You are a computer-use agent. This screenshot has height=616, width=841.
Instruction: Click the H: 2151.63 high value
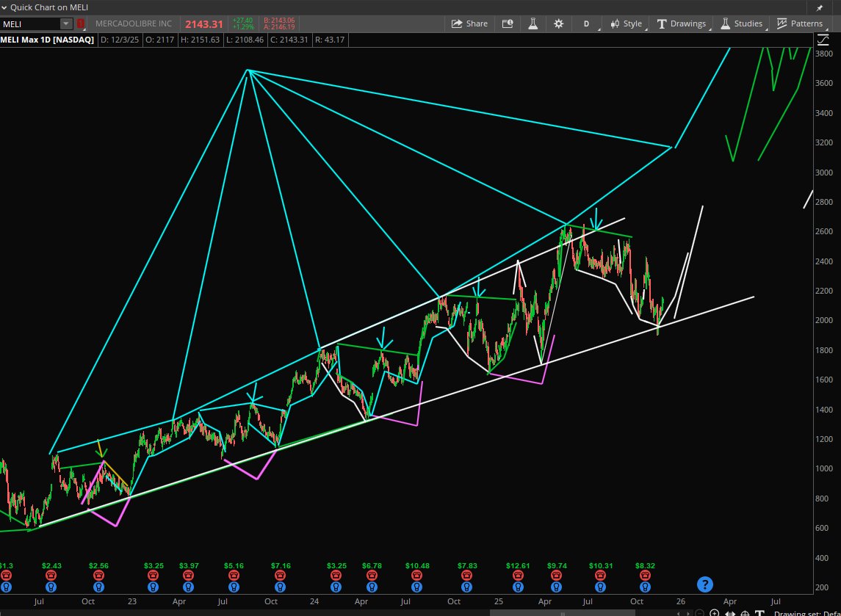[x=200, y=40]
